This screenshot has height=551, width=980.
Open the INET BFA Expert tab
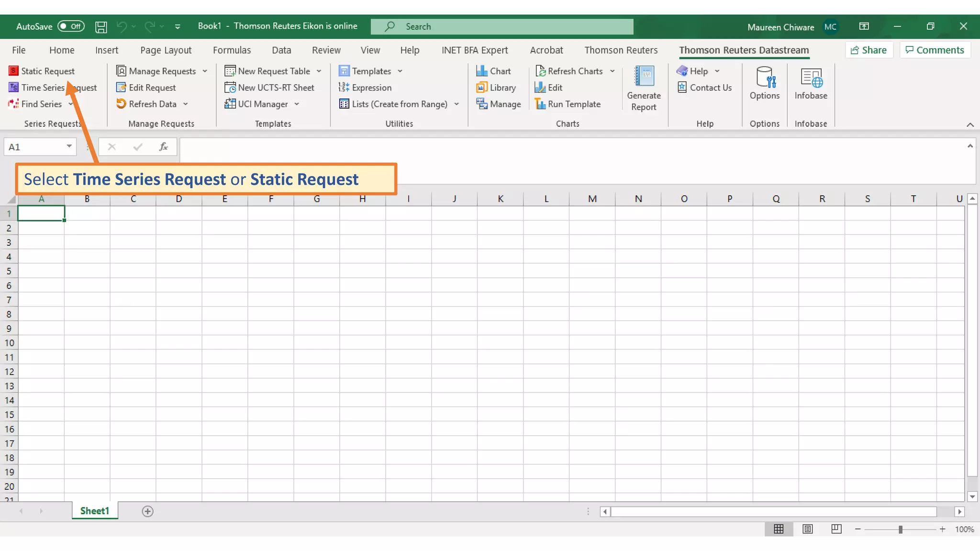point(475,50)
